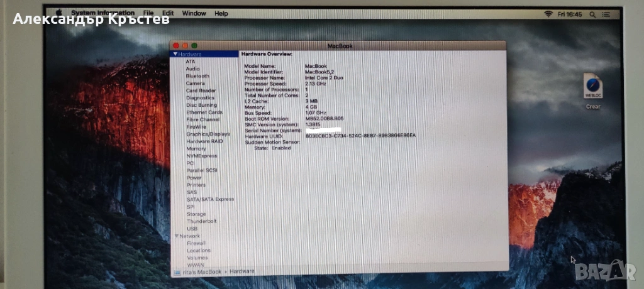Click the Memory value 4 GB

point(311,107)
